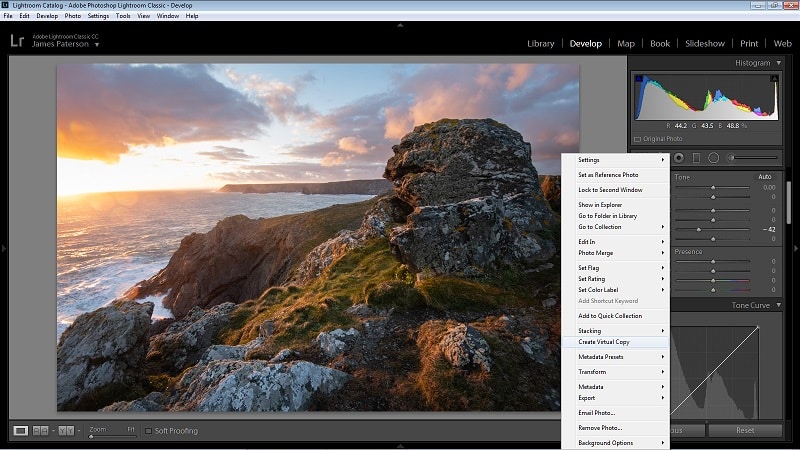Screen dimensions: 800x450
Task: Toggle shadow clipping indicator in histogram
Action: point(639,79)
